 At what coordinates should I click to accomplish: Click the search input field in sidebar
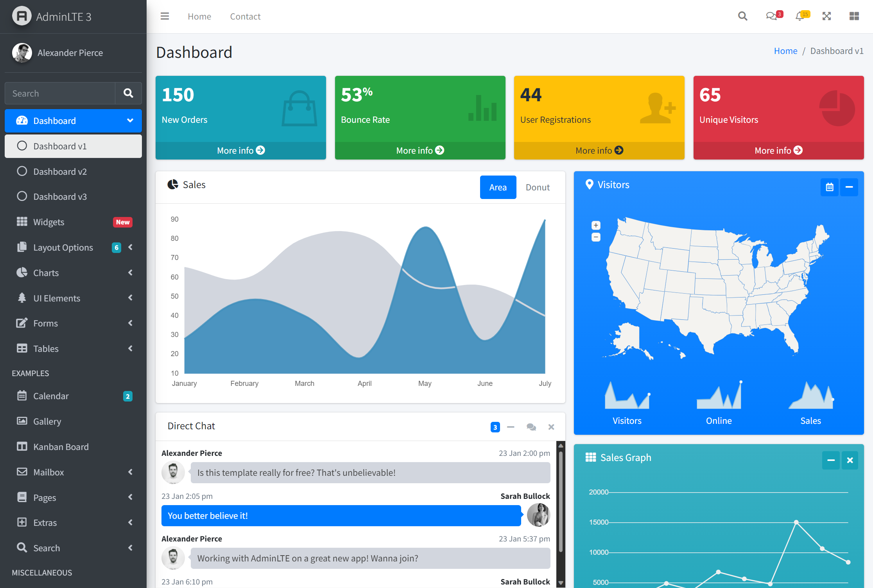click(62, 93)
